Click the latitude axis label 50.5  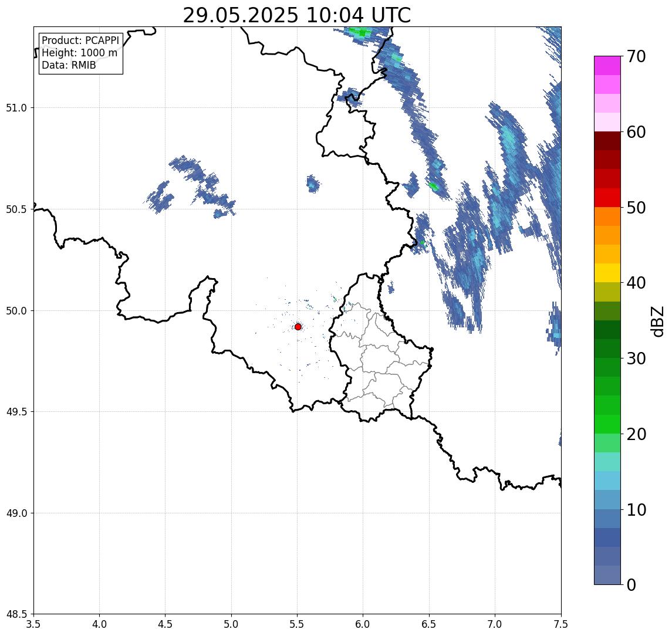[x=16, y=209]
